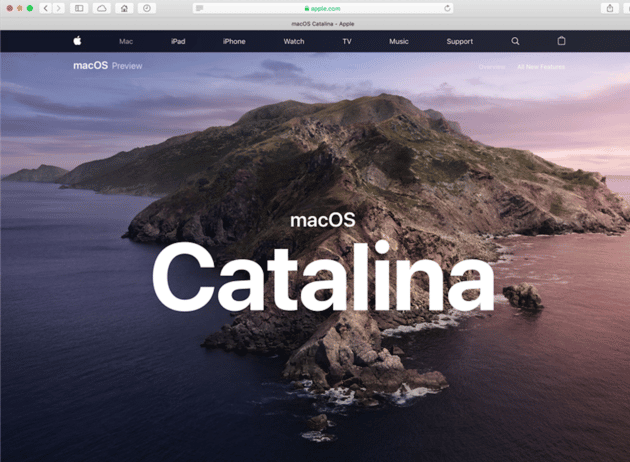Go forward with the Safari forward arrow
630x462 pixels.
tap(59, 8)
